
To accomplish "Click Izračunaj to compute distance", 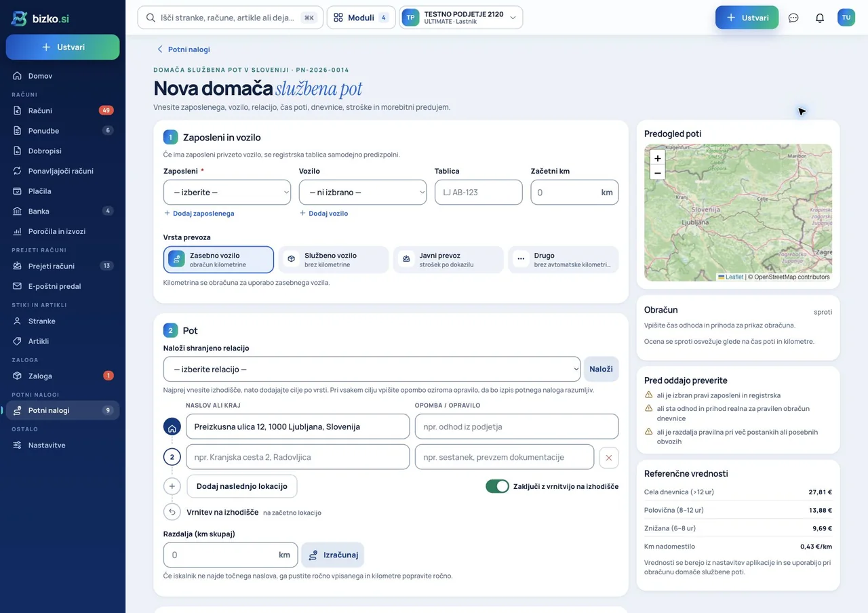I will click(333, 555).
